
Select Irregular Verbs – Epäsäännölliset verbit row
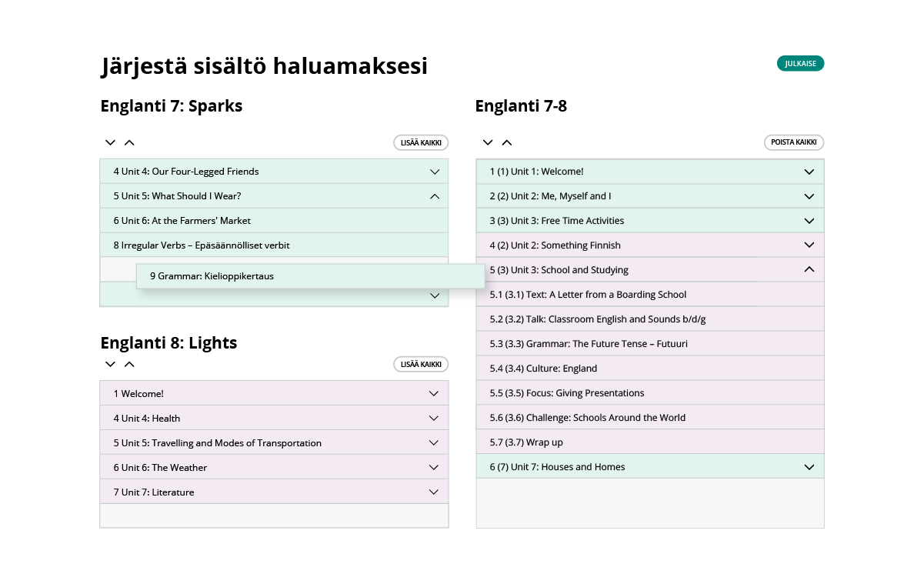tap(274, 245)
